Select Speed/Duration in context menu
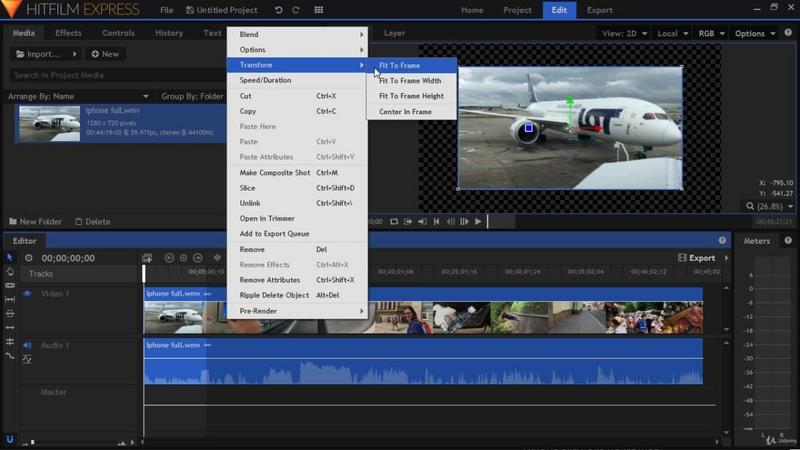Viewport: 800px width, 450px height. (297, 80)
